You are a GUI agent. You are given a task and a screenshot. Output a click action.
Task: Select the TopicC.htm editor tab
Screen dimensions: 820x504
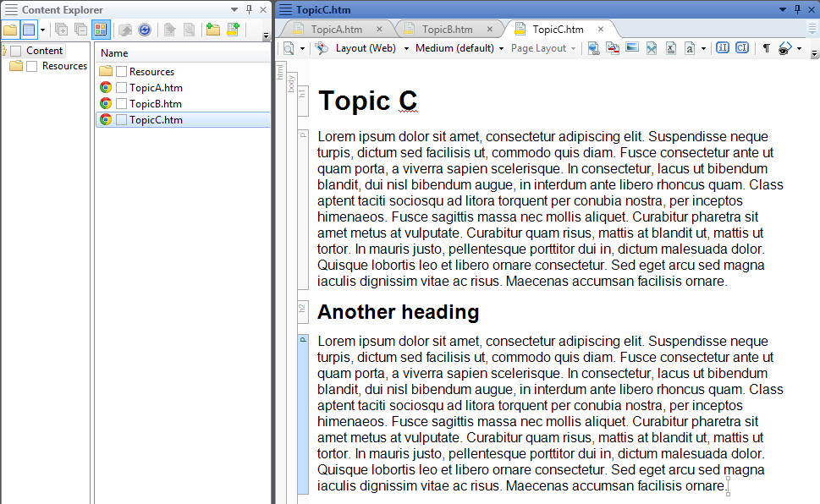[x=558, y=30]
